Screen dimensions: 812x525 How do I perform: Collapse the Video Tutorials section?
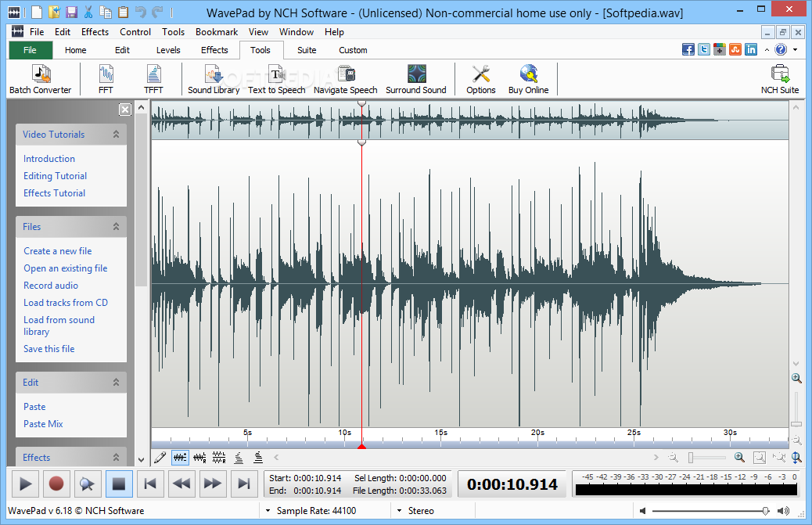(116, 134)
